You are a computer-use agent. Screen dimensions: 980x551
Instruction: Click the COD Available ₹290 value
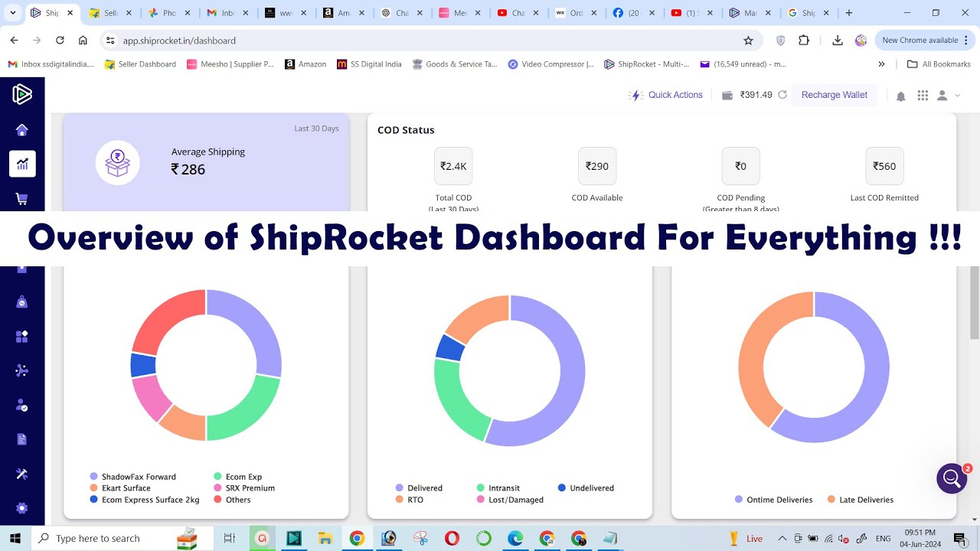597,166
